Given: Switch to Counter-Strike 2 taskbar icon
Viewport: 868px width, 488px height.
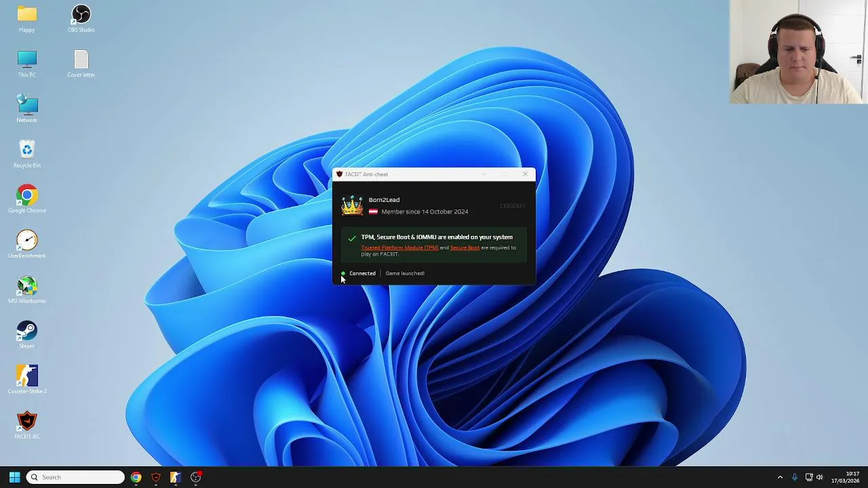Looking at the screenshot, I should [x=175, y=477].
